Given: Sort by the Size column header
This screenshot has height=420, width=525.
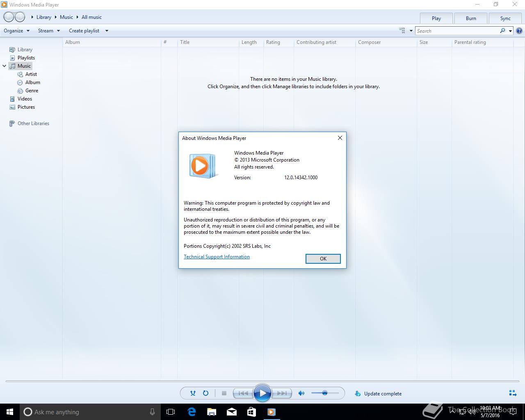Looking at the screenshot, I should (x=434, y=42).
